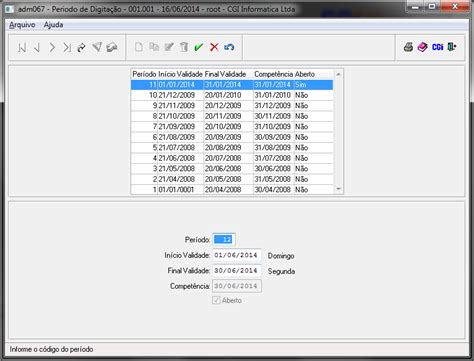Cancel with the red X icon
This screenshot has height=361, width=474.
(x=214, y=47)
